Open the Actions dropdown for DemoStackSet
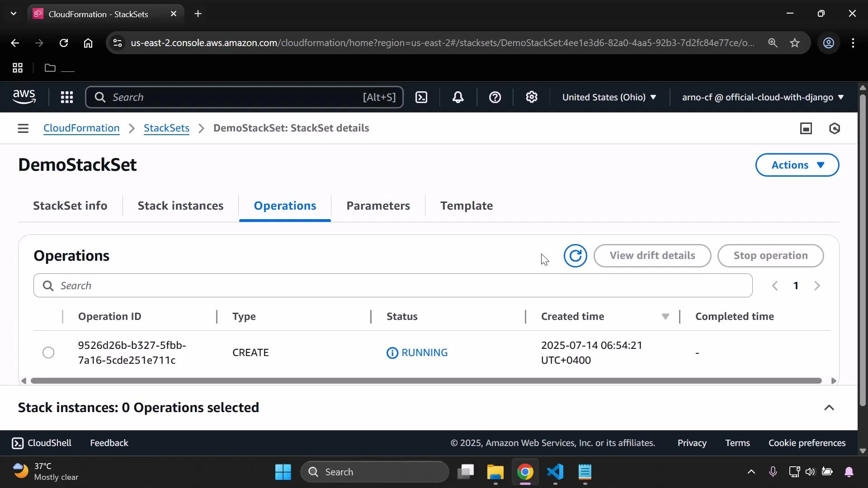Image resolution: width=868 pixels, height=488 pixels. pyautogui.click(x=797, y=165)
